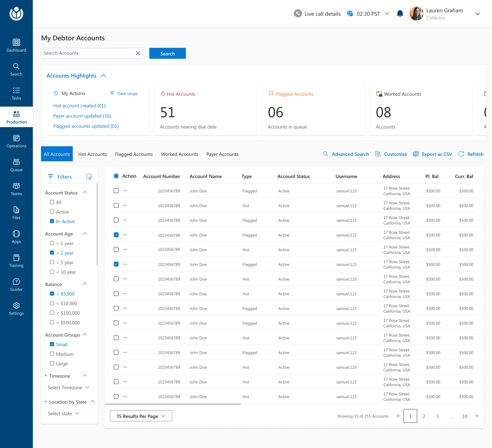Click the Live call details phone icon
492x448 pixels.
[x=298, y=14]
